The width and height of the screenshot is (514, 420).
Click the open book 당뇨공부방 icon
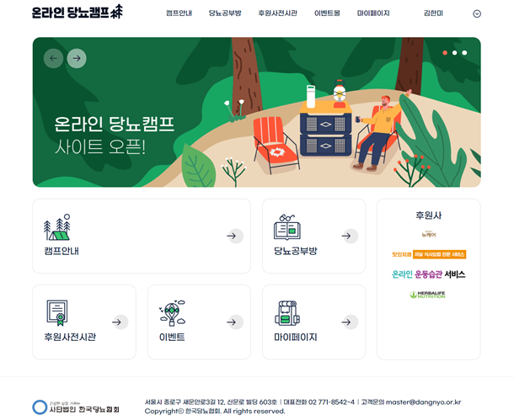(x=287, y=227)
